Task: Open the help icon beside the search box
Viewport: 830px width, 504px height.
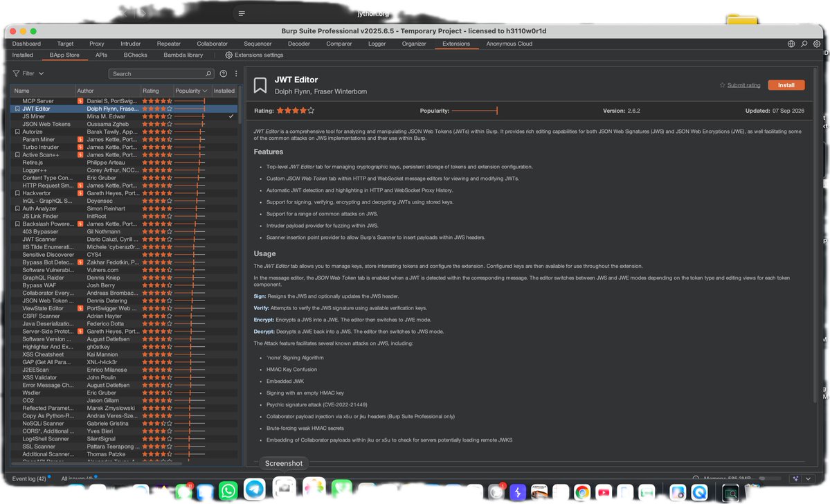Action: [x=224, y=73]
